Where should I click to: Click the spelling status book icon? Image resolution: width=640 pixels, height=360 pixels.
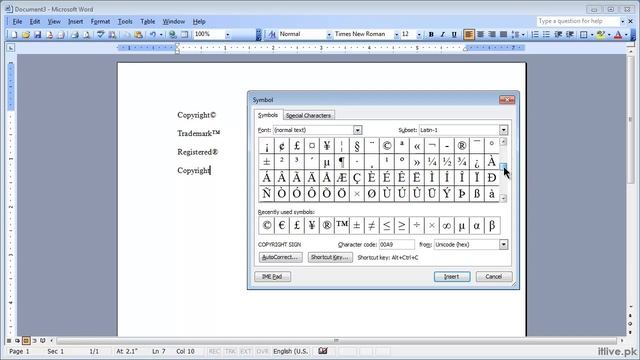coord(323,351)
